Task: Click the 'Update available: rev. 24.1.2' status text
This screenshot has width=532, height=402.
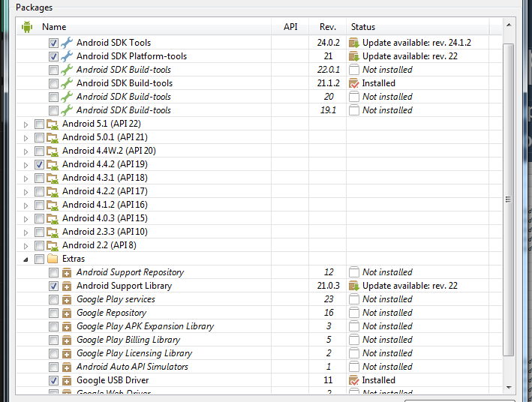Action: click(x=416, y=43)
